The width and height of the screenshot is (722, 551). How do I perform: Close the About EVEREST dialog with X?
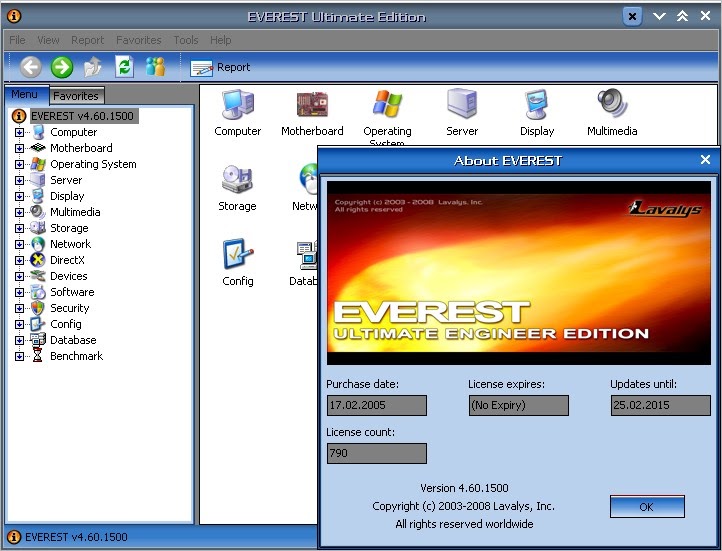[x=705, y=160]
